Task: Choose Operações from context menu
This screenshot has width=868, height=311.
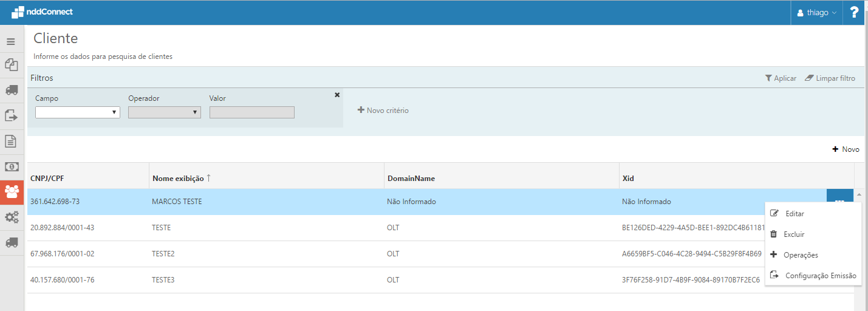Action: pos(801,255)
